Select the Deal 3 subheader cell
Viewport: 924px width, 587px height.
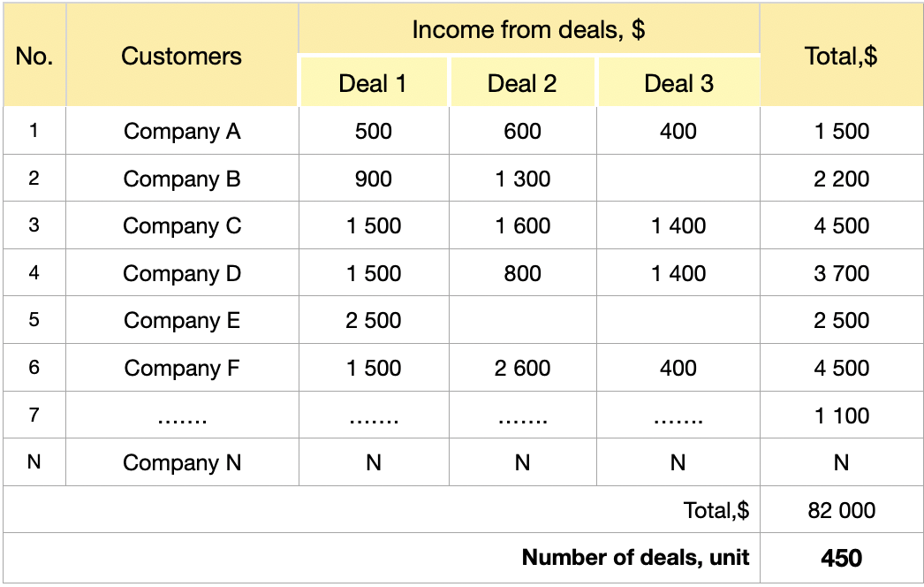pos(678,84)
